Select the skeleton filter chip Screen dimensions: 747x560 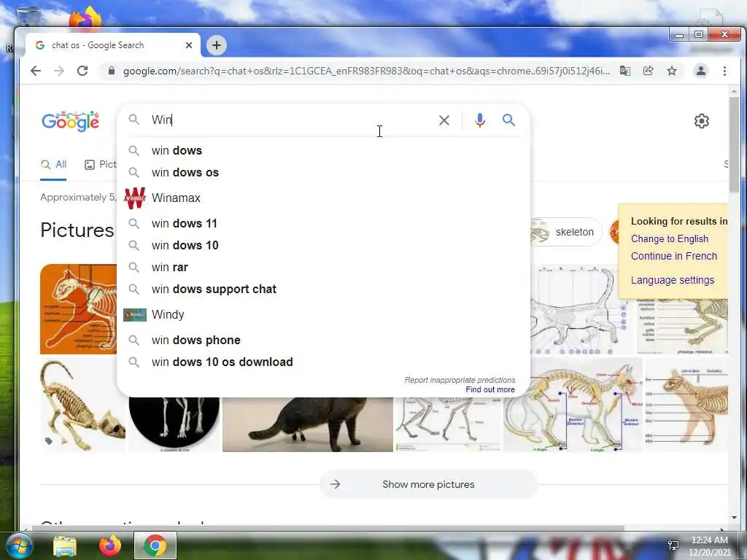565,232
